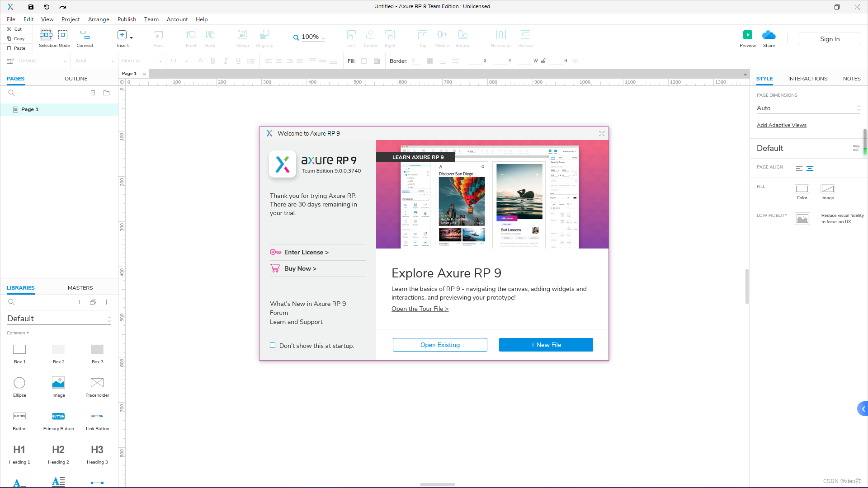This screenshot has width=868, height=488.
Task: Close the Welcome to Axure dialog
Action: point(602,133)
